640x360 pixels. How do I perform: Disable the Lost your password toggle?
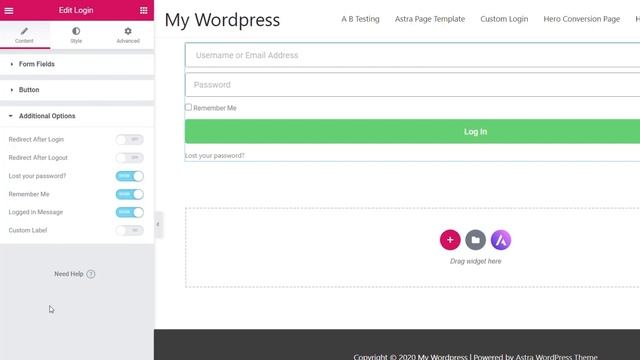pos(129,176)
